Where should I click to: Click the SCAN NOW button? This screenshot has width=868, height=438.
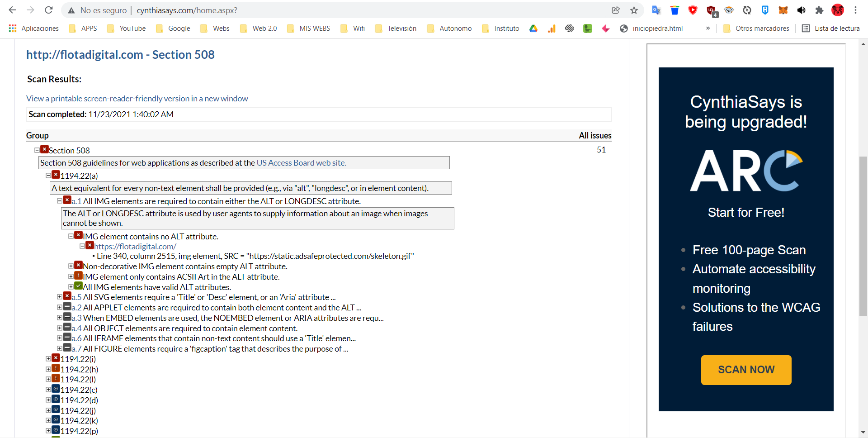tap(746, 370)
